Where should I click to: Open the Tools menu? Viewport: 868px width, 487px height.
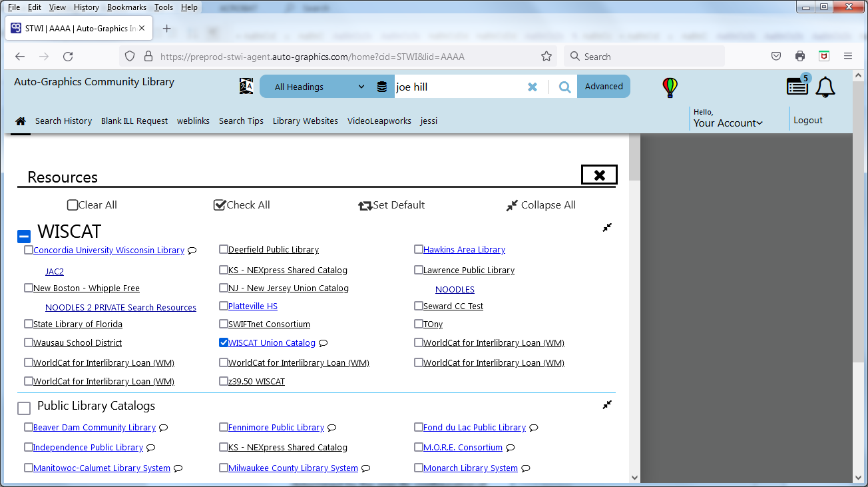pyautogui.click(x=163, y=7)
